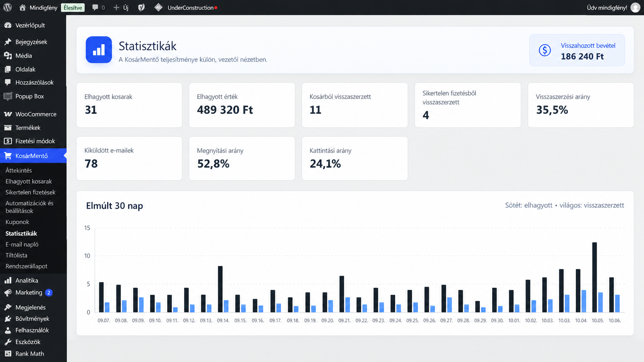Click the tallest dark bar for 10.05.
Viewport: 644px width, 362px height.
[594, 277]
